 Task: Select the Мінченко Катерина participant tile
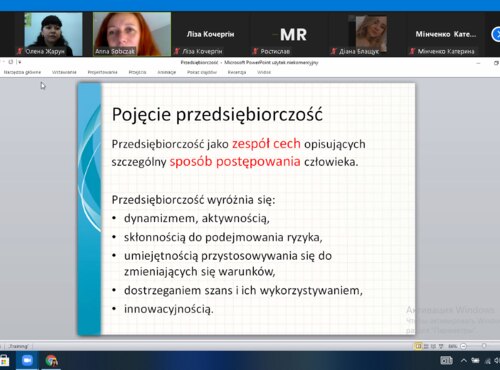coord(445,34)
